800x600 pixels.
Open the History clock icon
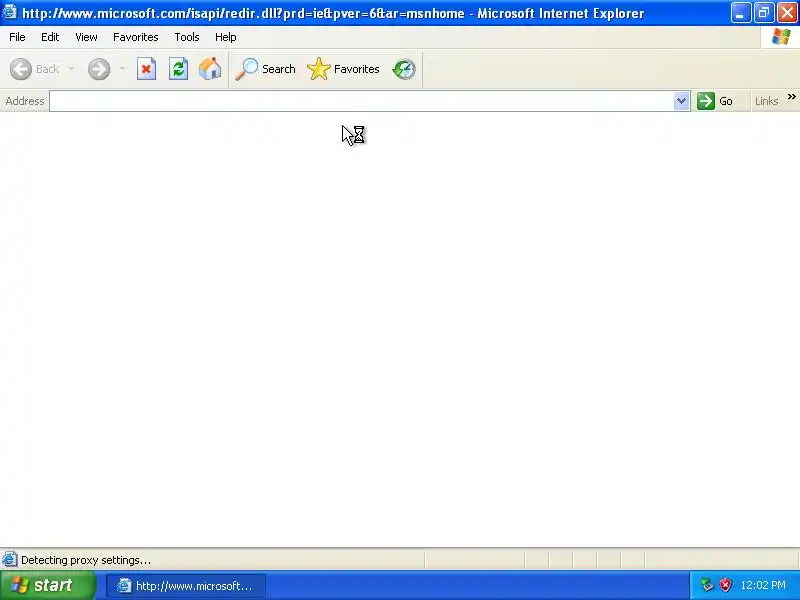[x=404, y=69]
